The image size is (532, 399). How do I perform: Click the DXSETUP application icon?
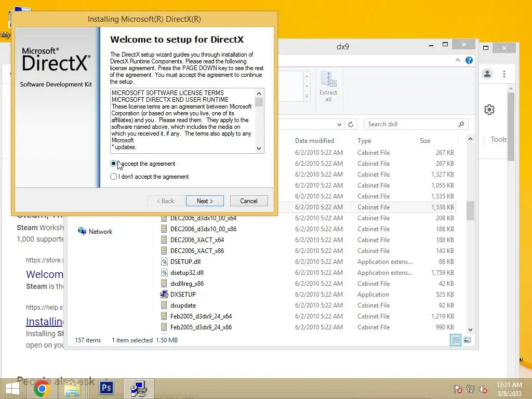[164, 294]
